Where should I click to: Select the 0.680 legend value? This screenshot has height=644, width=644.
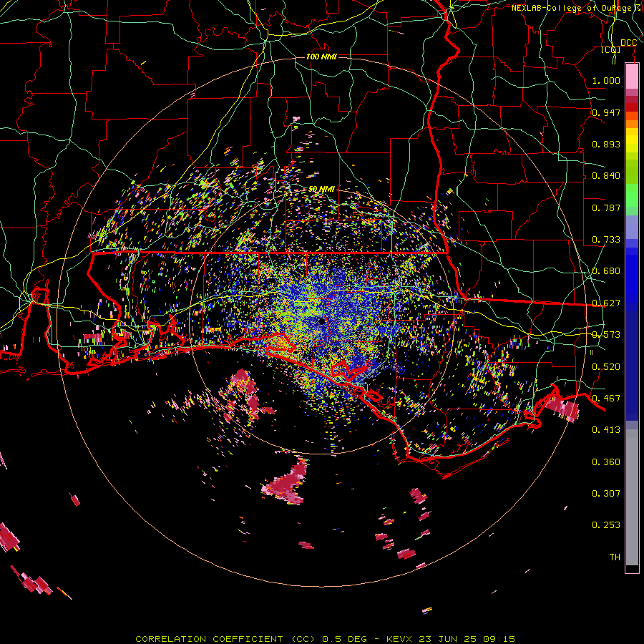(606, 271)
